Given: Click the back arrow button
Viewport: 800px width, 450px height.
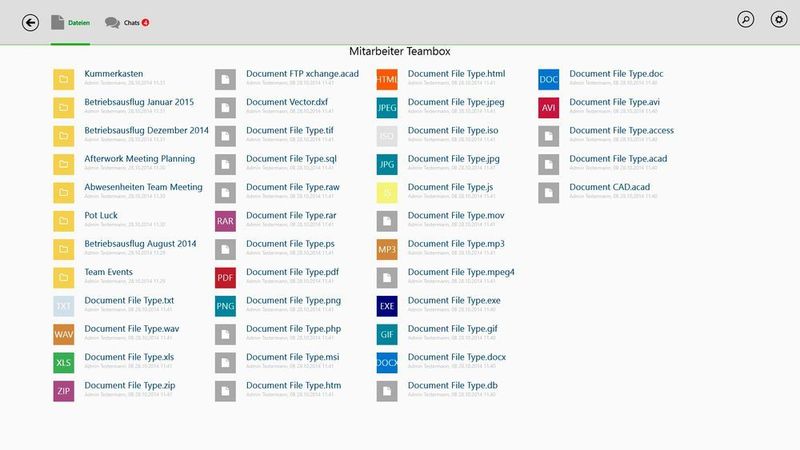Looking at the screenshot, I should [30, 22].
